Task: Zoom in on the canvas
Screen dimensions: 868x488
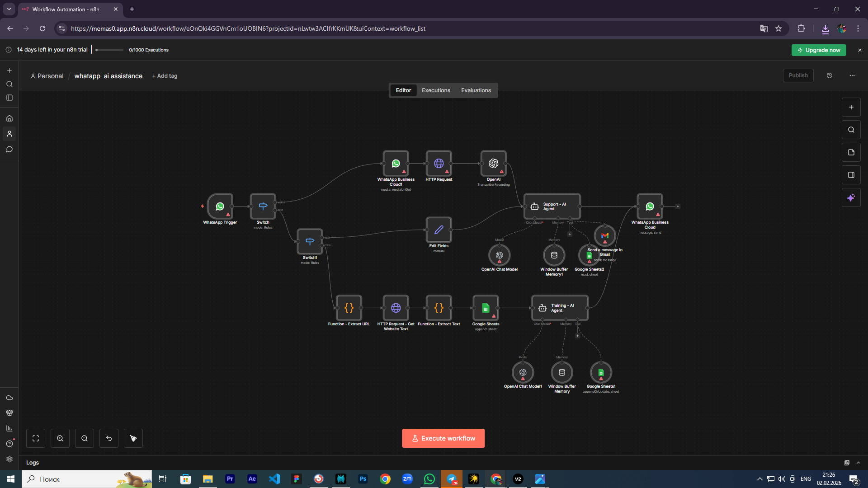Action: (x=60, y=438)
